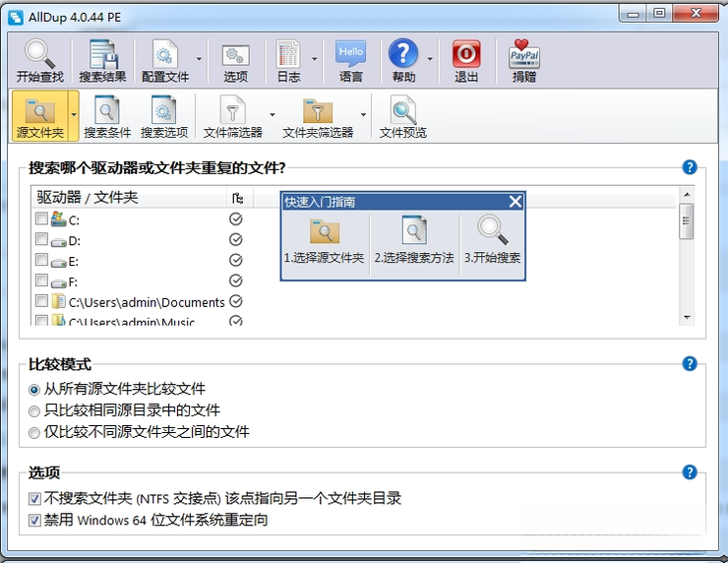Expand the 日志 dropdown arrow
Viewport: 728px width, 563px height.
click(x=315, y=59)
